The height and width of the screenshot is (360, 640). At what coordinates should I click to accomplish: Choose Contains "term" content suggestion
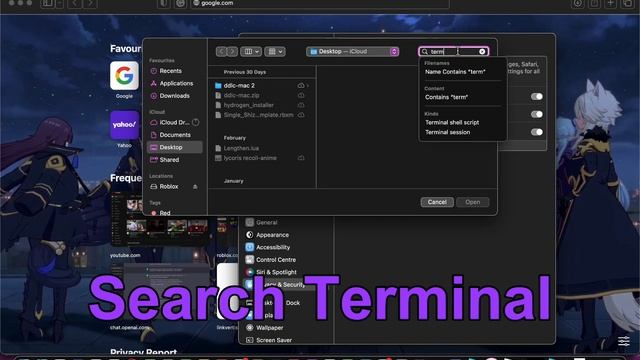click(447, 97)
